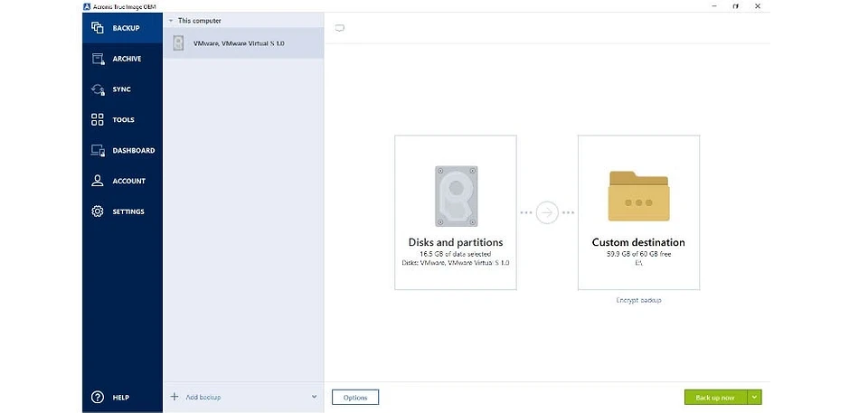The image size is (868, 413).
Task: Switch to the TOOLS tab label
Action: coord(124,119)
